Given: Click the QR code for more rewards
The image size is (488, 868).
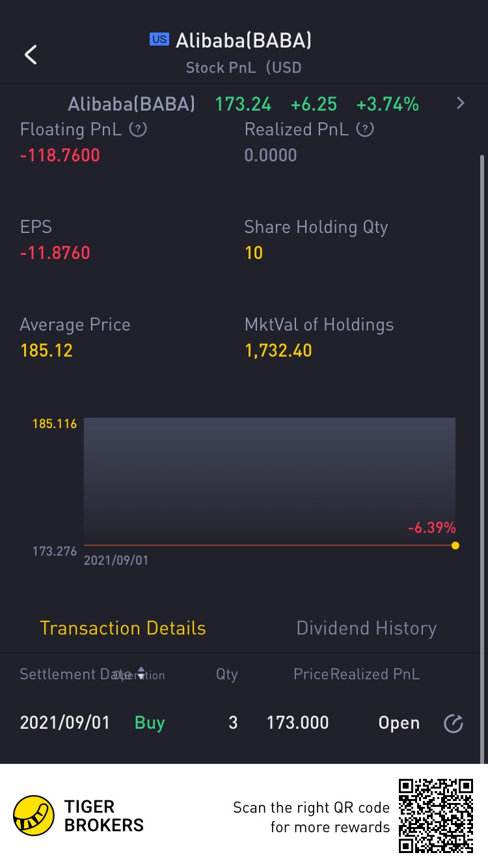Looking at the screenshot, I should pos(435,815).
